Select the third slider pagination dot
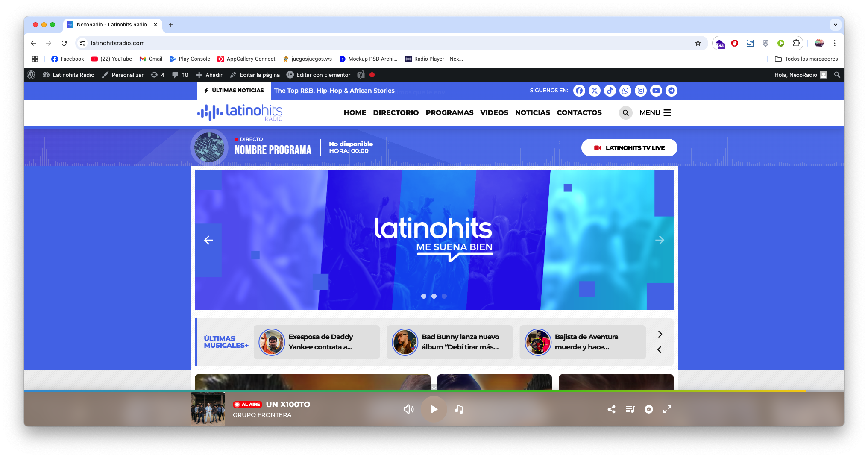The width and height of the screenshot is (868, 458). (444, 296)
